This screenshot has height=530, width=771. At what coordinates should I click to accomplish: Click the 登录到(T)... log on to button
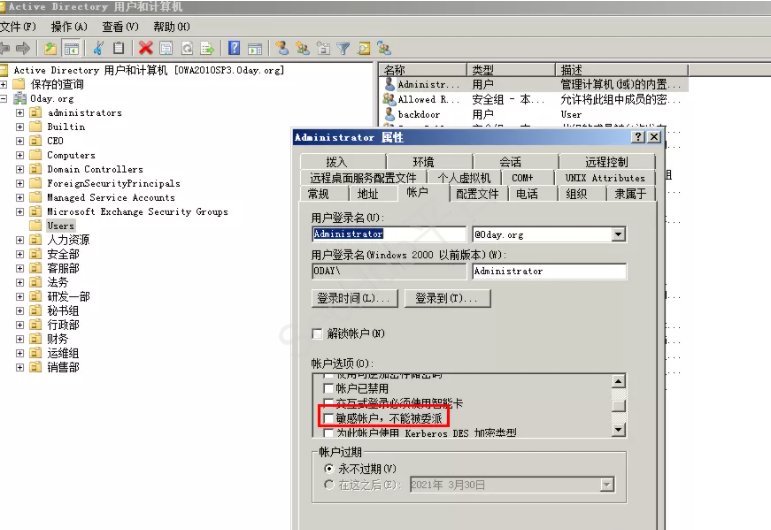click(x=446, y=298)
